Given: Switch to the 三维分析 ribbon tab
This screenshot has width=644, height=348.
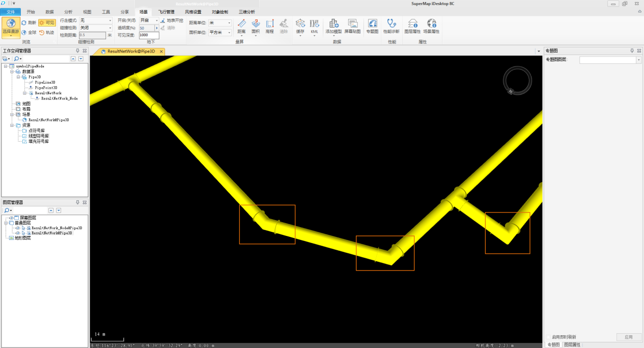Looking at the screenshot, I should coord(247,12).
